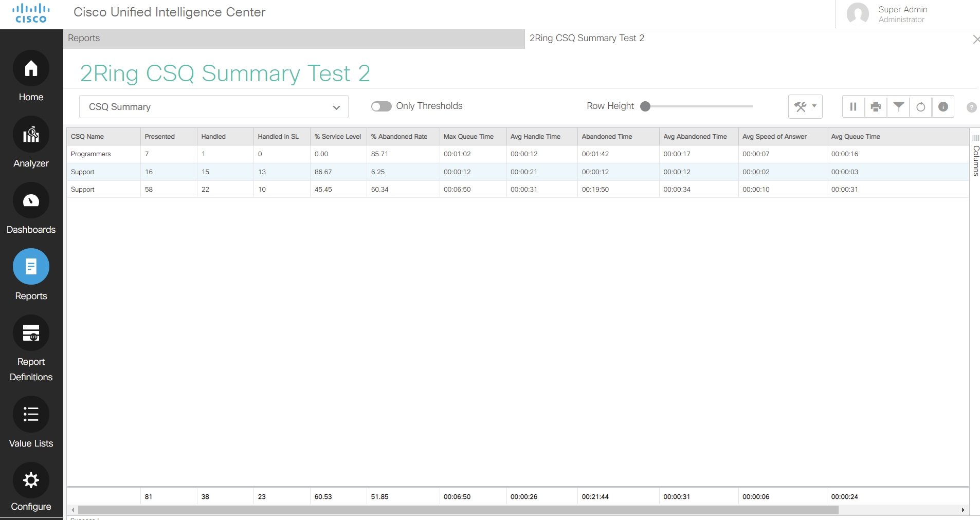
Task: Open the Home sidebar icon
Action: pyautogui.click(x=31, y=68)
